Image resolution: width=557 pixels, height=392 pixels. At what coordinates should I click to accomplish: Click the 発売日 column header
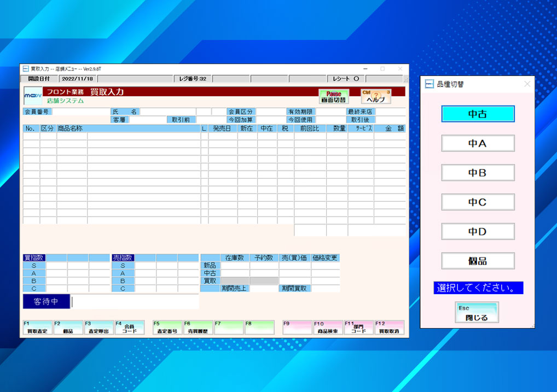222,128
